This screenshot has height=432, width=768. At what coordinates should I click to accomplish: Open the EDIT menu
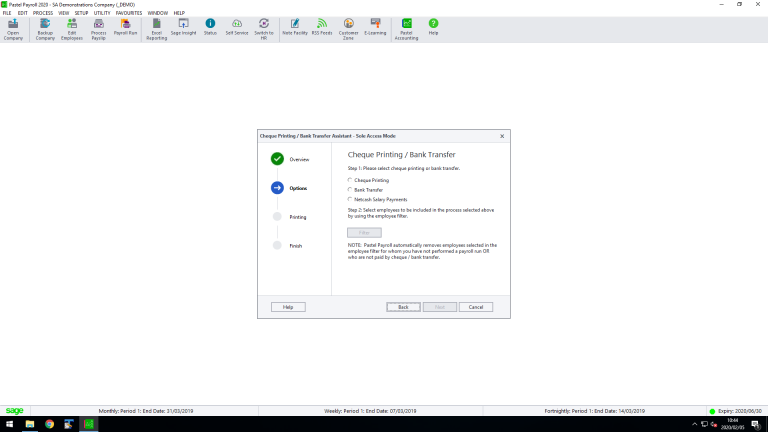point(23,13)
